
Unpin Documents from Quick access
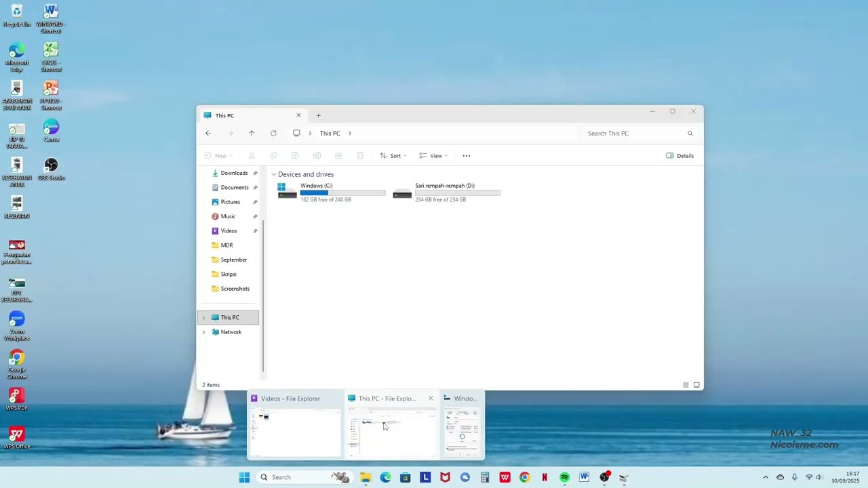[x=255, y=188]
